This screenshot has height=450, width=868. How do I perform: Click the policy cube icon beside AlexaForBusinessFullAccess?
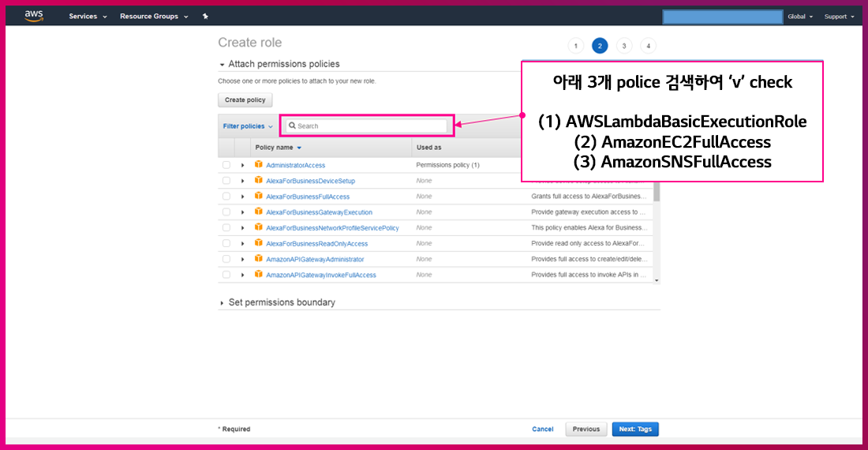pyautogui.click(x=258, y=197)
